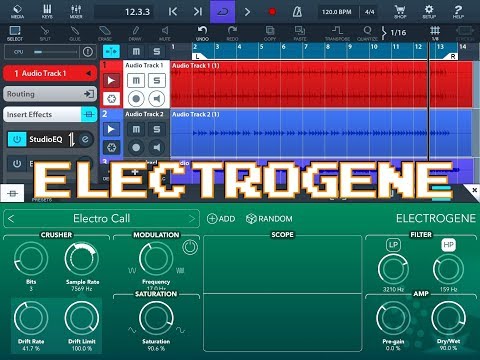480x360 pixels.
Task: Redo the last action
Action: click(x=232, y=33)
